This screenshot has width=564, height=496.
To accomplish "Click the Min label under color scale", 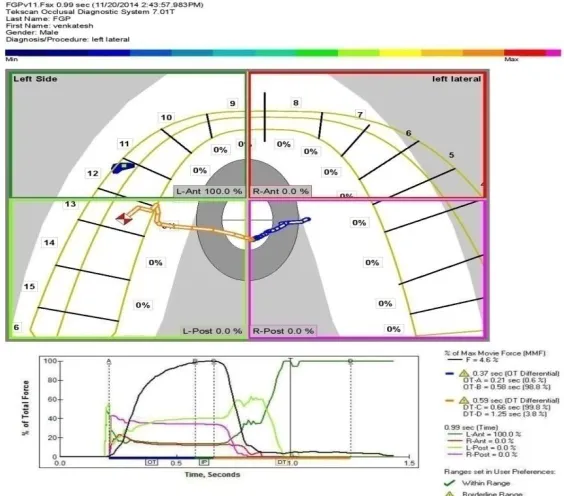I will (x=12, y=59).
